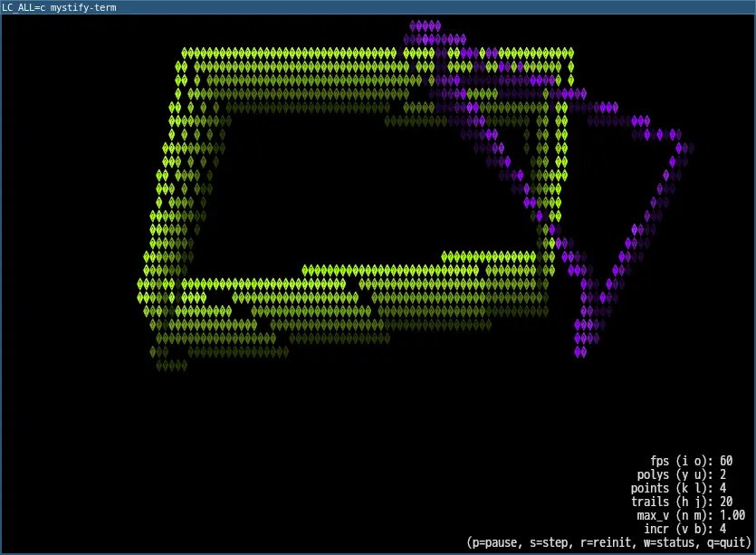Click the topmost tip of the purple polygon
756x555 pixels.
pos(425,25)
